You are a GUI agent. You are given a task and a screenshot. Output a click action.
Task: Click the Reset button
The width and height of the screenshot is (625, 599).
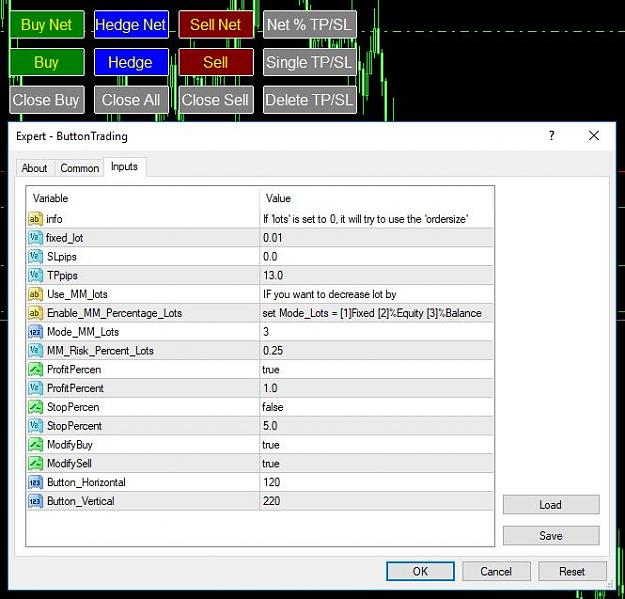pyautogui.click(x=572, y=571)
